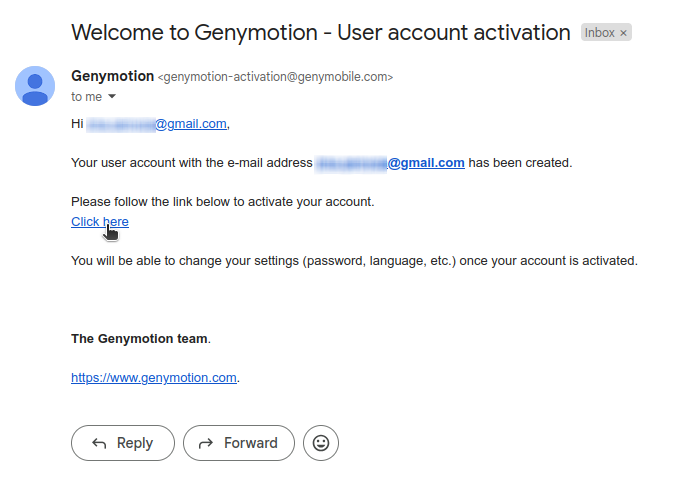Expand recipient details arrow beside "to me"
This screenshot has height=491, width=687.
click(x=112, y=96)
